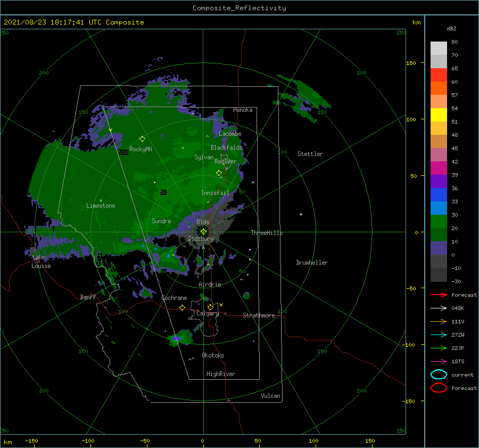The height and width of the screenshot is (448, 479).
Task: Select the Innisfail label
Action: click(x=215, y=193)
